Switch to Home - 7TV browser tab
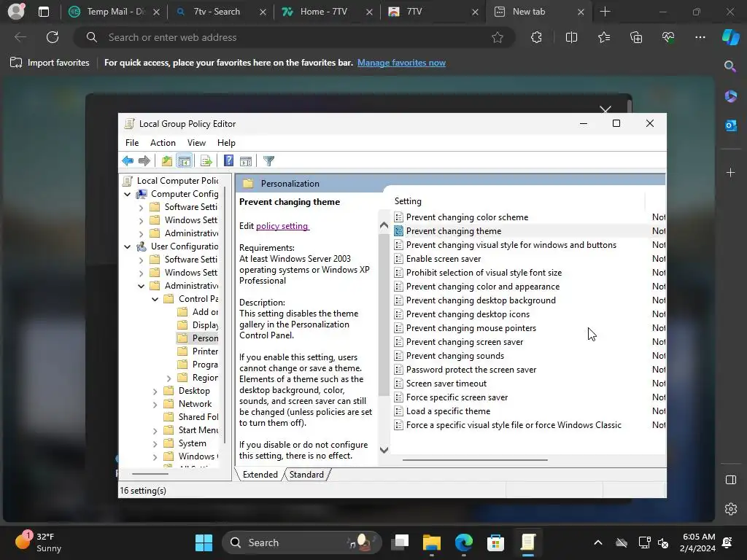Viewport: 747px width, 560px height. [x=328, y=12]
